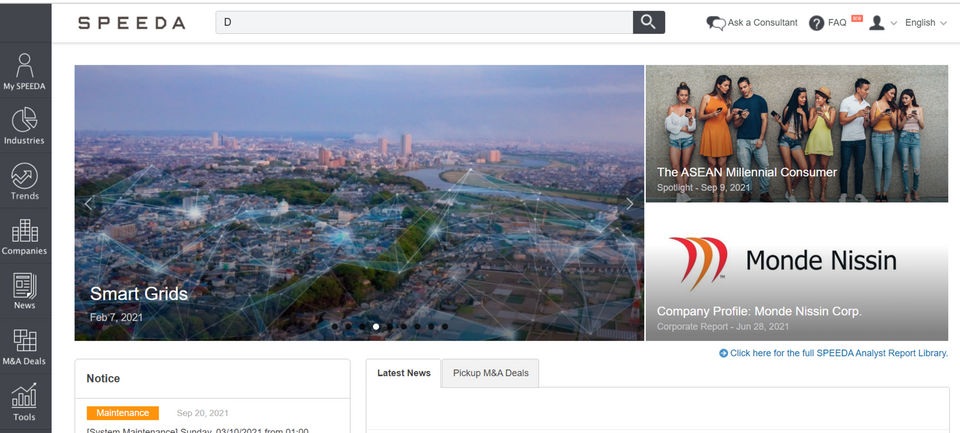Image resolution: width=960 pixels, height=433 pixels.
Task: Select the first carousel indicator dot
Action: coord(334,326)
